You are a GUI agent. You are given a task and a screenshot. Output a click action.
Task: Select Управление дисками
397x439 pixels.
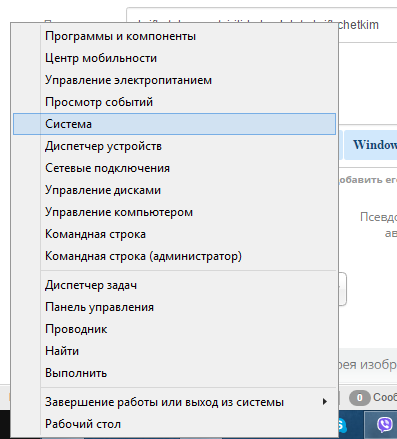174,190
